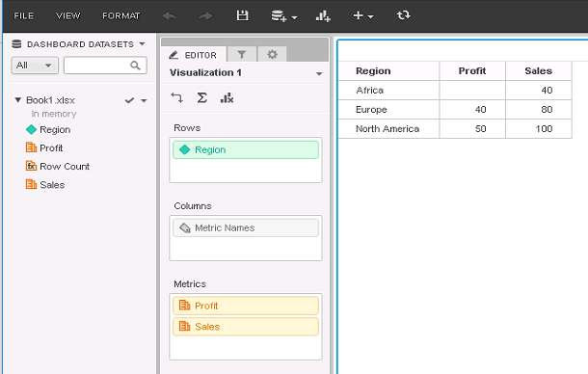588x374 pixels.
Task: Click the Save floppy disk icon
Action: pos(242,15)
